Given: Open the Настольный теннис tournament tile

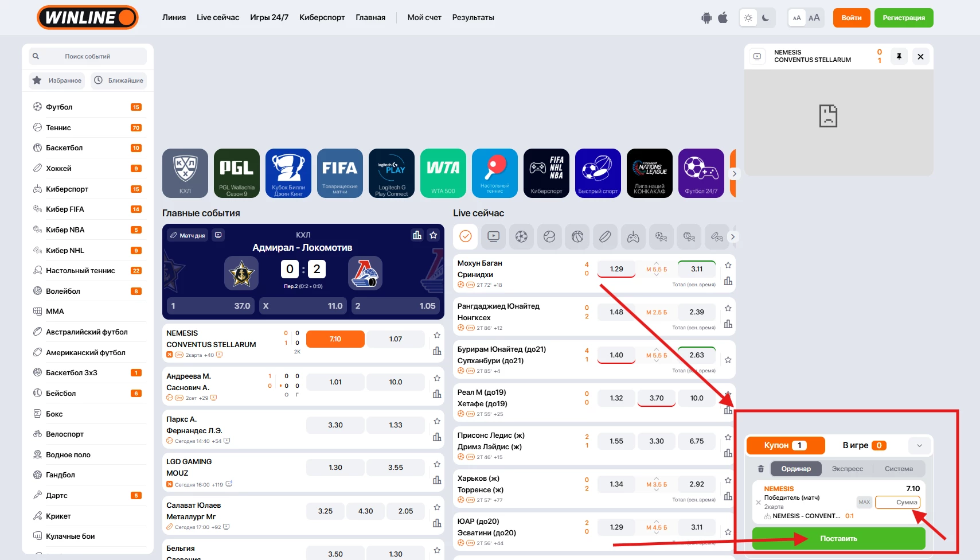Looking at the screenshot, I should [x=495, y=173].
